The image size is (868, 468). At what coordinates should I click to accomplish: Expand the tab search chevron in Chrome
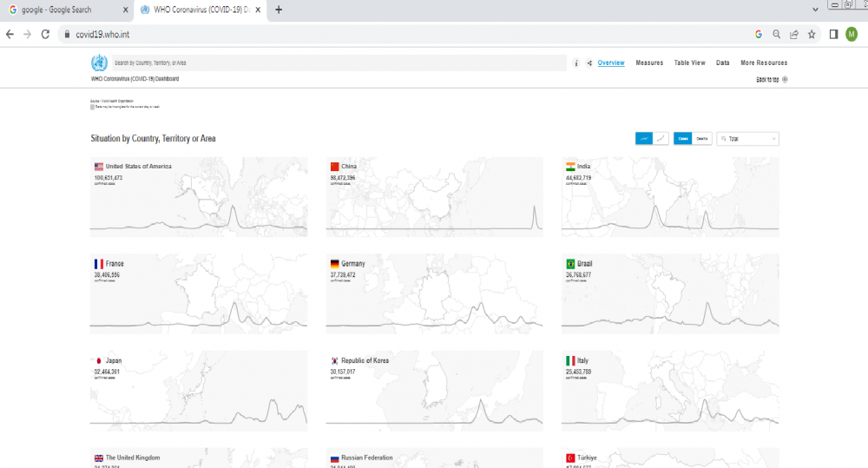click(814, 10)
